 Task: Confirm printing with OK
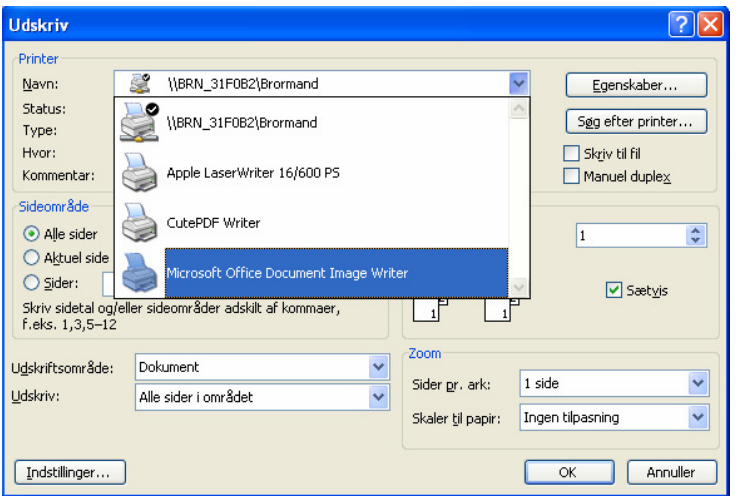569,472
